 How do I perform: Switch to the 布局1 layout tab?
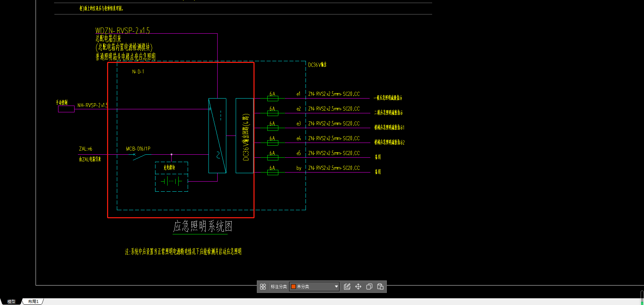tap(33, 302)
